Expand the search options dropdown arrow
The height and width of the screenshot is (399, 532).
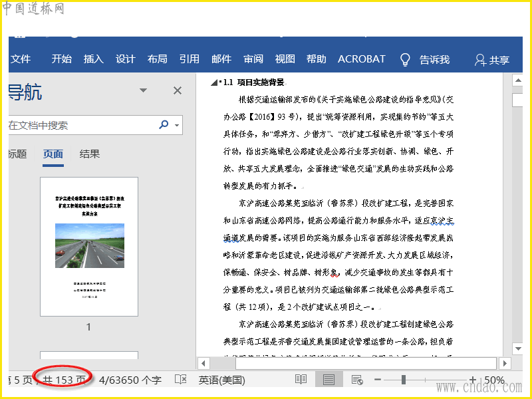(177, 125)
